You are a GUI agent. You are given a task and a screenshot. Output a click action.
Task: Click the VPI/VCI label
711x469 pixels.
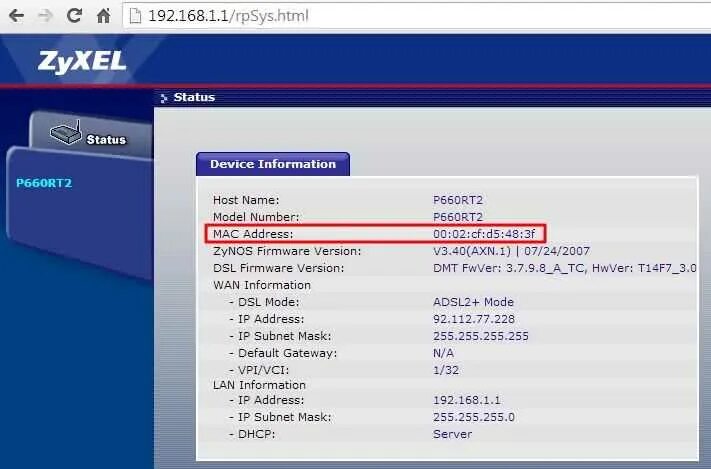[x=263, y=370]
